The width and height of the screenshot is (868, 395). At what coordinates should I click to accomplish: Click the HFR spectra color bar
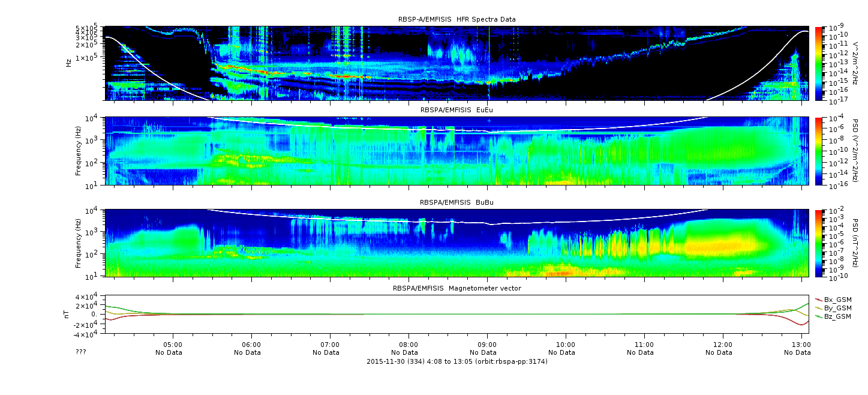coord(818,63)
